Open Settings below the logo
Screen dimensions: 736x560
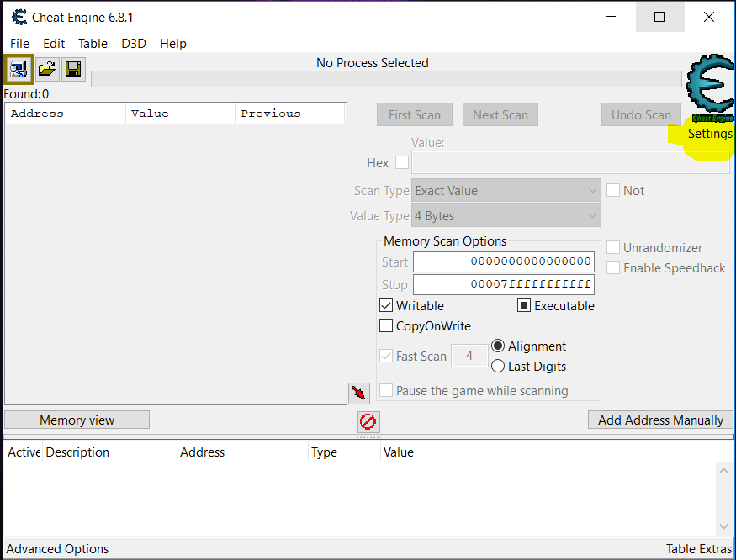click(x=710, y=134)
